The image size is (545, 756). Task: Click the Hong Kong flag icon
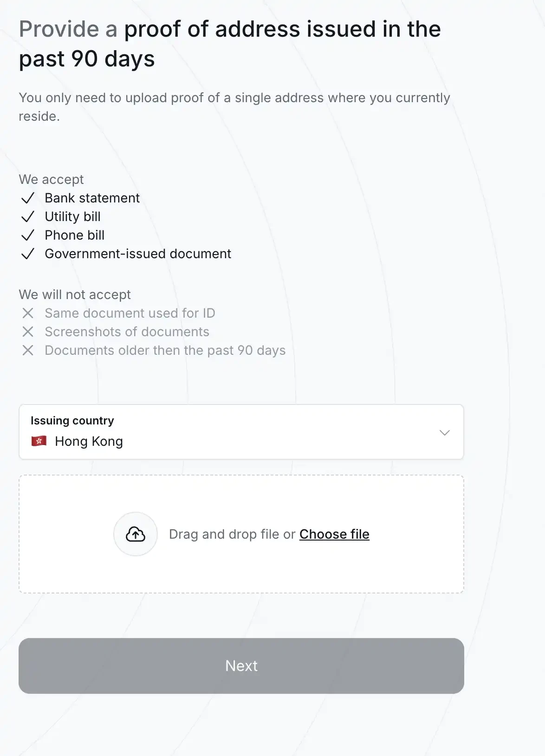click(x=39, y=441)
